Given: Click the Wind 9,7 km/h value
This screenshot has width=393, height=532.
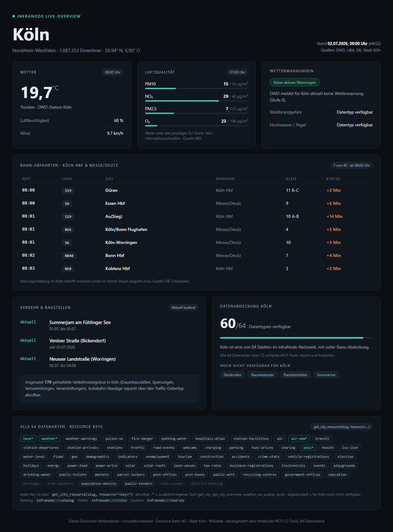Looking at the screenshot, I should (x=115, y=133).
